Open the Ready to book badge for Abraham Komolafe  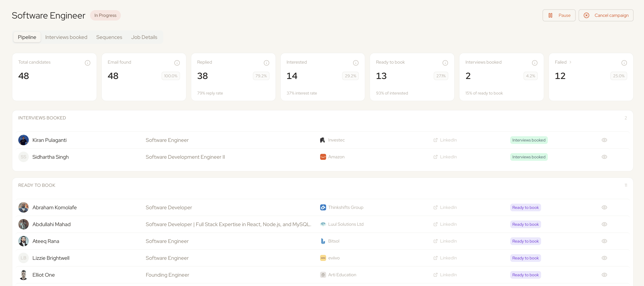point(525,207)
